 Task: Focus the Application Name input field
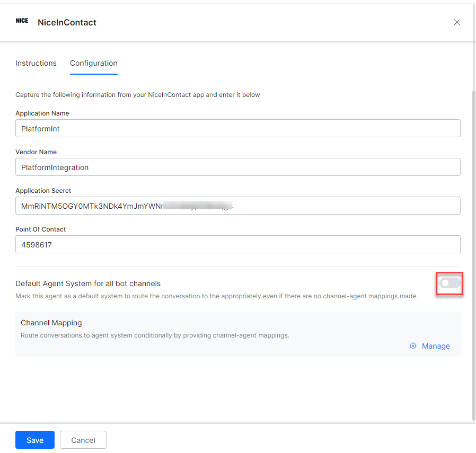tap(237, 128)
